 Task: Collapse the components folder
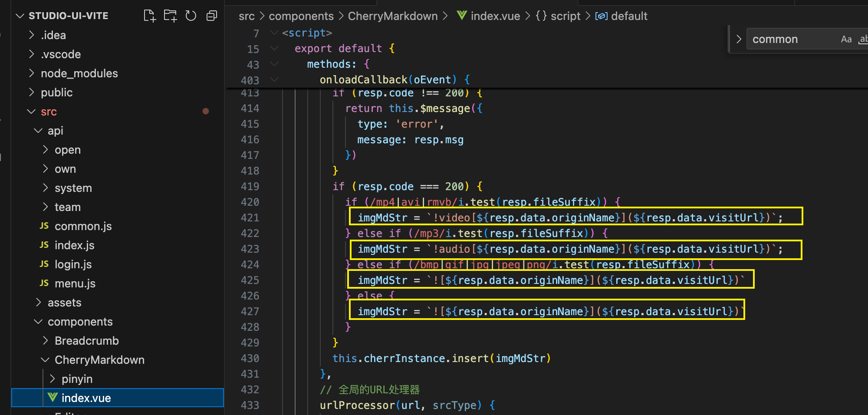tap(38, 322)
